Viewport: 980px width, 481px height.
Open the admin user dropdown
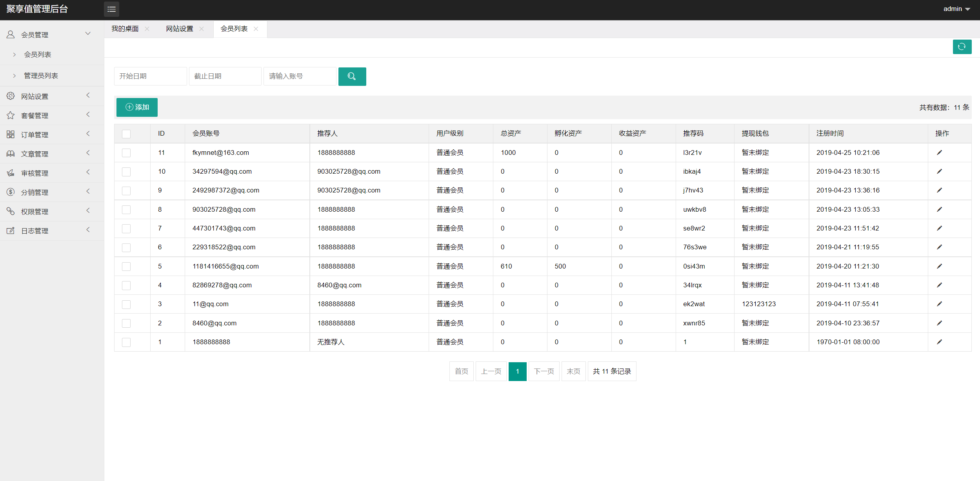pos(956,9)
